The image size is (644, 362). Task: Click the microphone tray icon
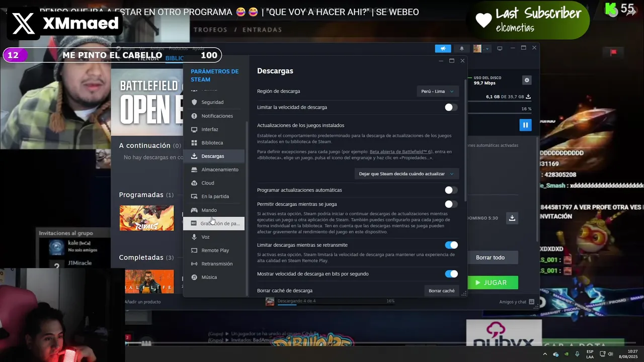click(577, 354)
